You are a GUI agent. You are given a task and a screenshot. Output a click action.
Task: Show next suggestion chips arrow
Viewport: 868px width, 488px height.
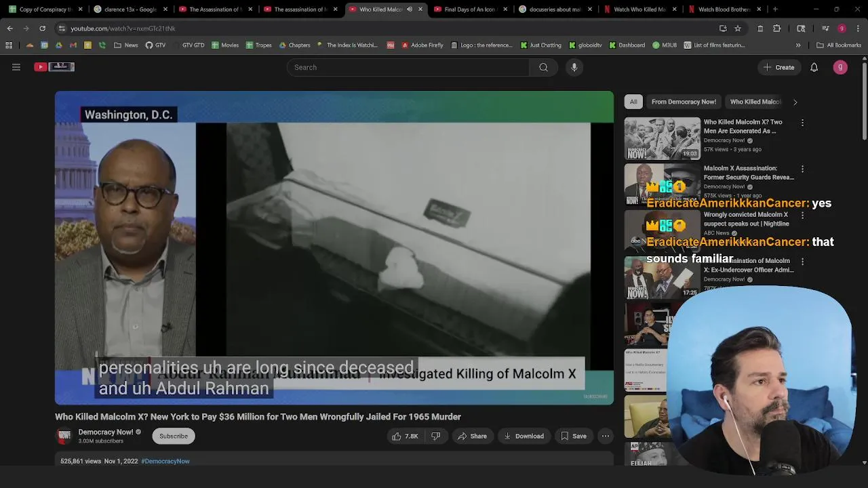[x=795, y=102]
